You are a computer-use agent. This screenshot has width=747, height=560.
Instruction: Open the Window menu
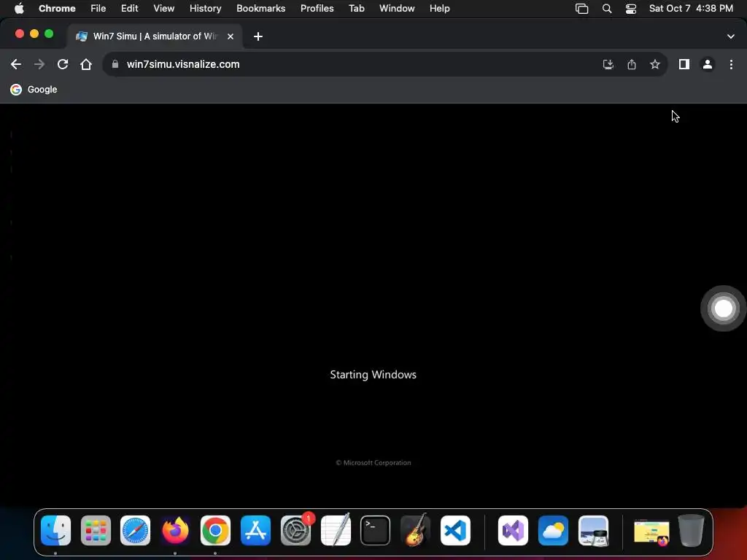[397, 9]
